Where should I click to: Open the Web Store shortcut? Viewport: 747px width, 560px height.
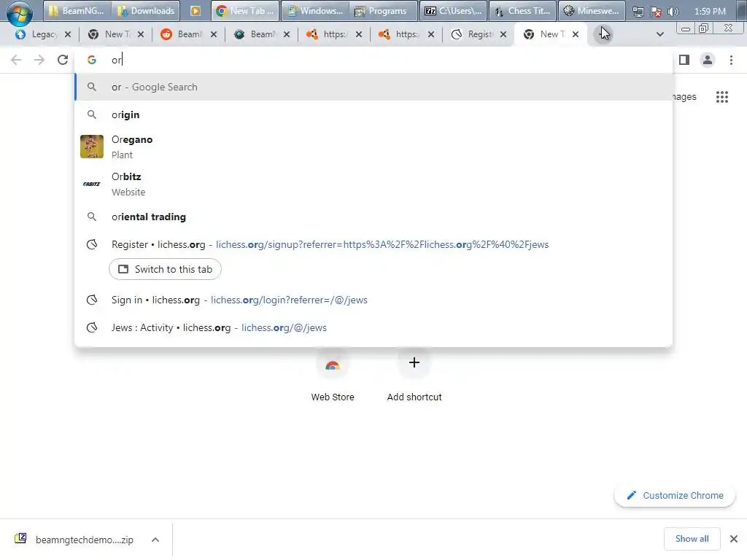(x=333, y=376)
